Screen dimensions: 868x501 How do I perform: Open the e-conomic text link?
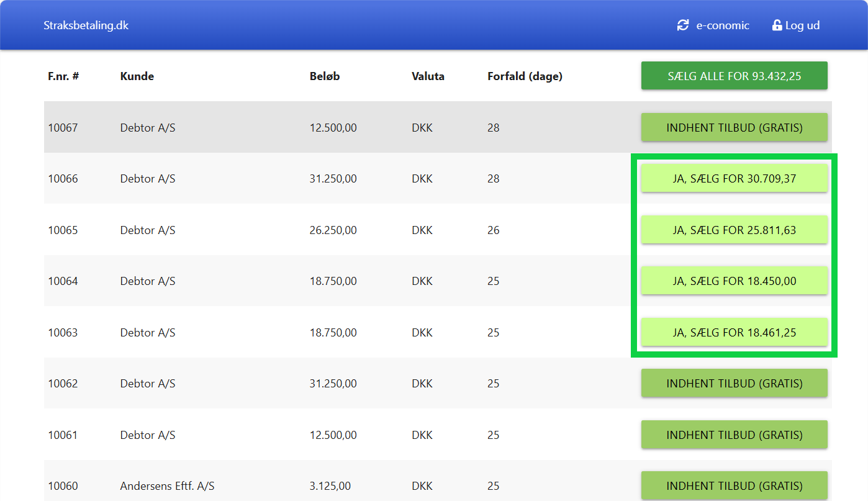723,25
